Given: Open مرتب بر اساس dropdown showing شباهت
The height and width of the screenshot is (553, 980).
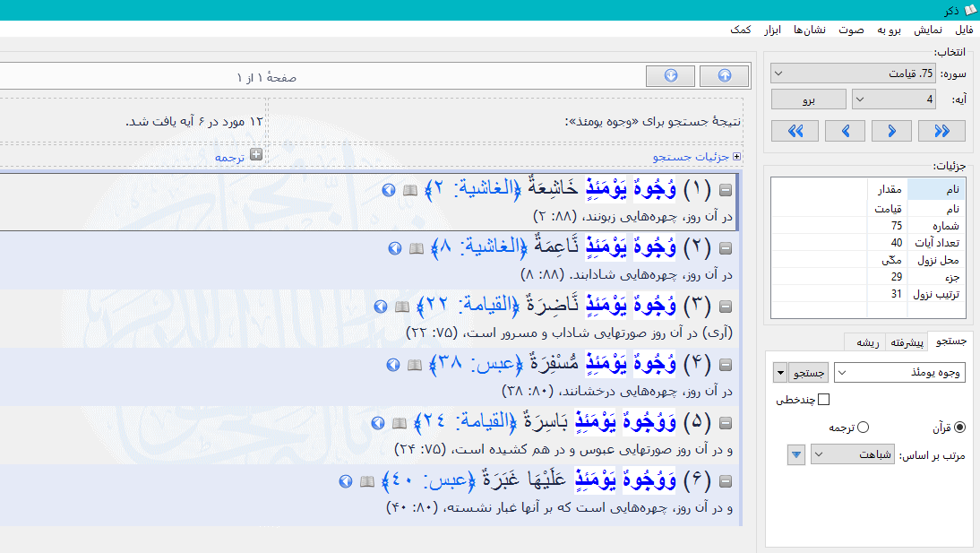Looking at the screenshot, I should click(853, 454).
